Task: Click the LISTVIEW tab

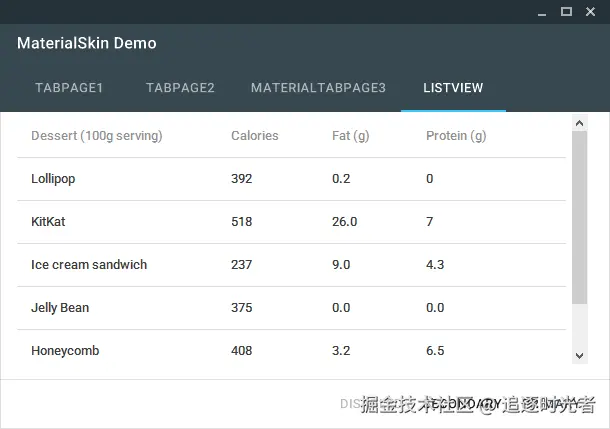Action: [453, 88]
